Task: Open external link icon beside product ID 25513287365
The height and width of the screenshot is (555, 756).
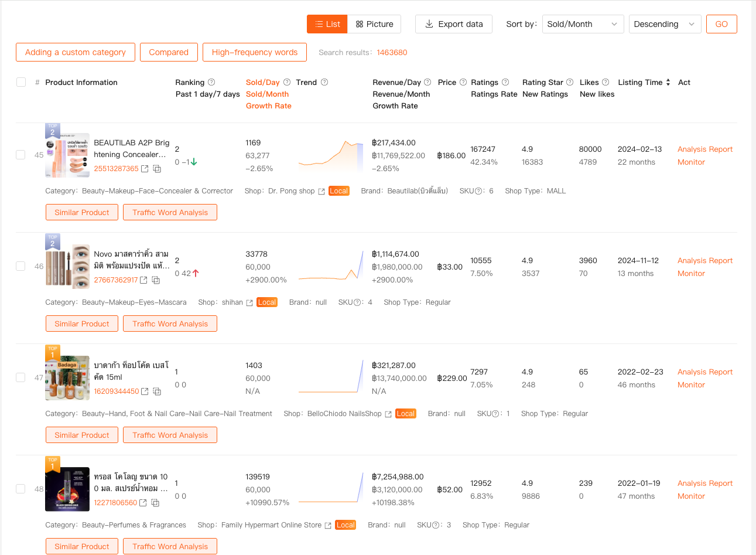Action: [145, 169]
